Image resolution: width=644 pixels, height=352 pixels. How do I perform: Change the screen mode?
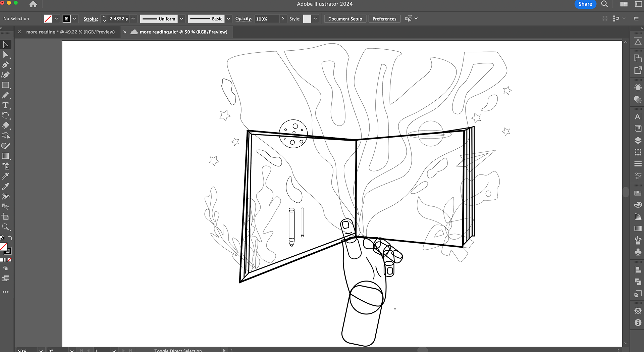pos(6,278)
